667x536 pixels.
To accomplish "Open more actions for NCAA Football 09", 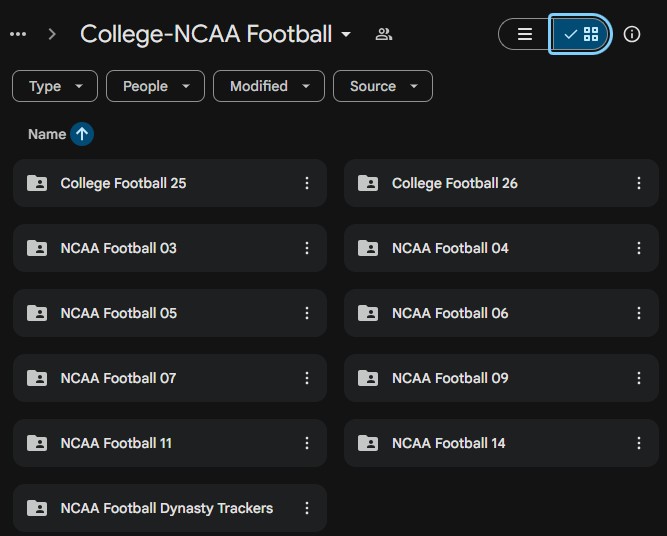I will tap(638, 378).
